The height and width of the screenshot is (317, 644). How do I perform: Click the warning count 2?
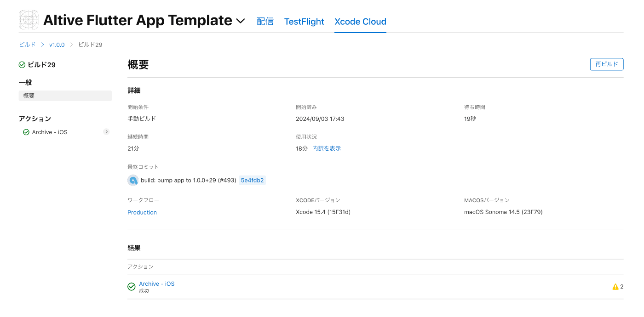(x=622, y=287)
